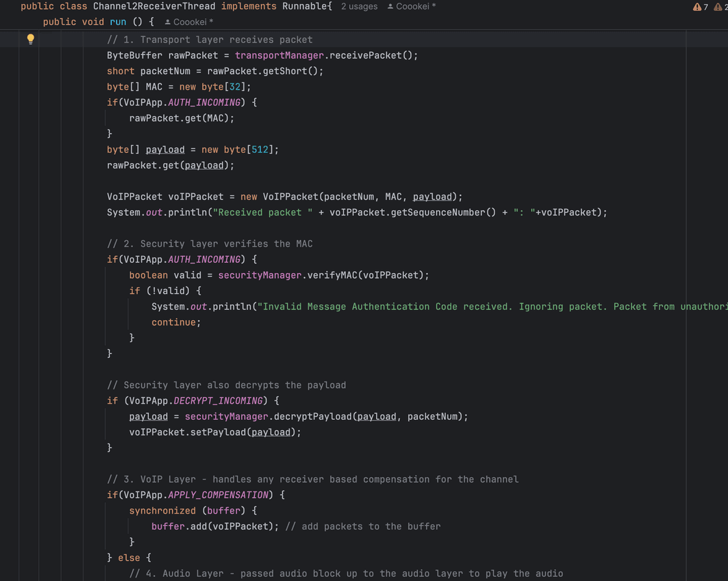Click the lightbulb intention icon in the gutter
This screenshot has height=581, width=728.
30,39
